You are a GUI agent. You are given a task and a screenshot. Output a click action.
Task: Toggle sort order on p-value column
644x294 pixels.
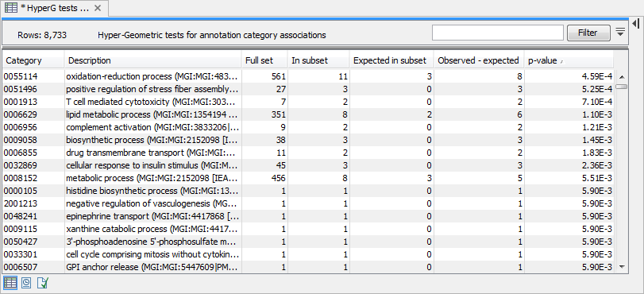569,60
